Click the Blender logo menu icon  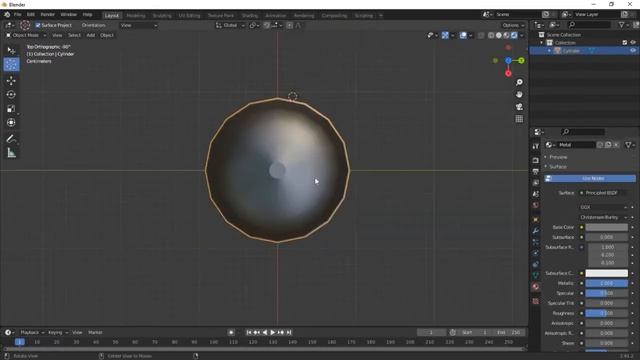coord(7,15)
